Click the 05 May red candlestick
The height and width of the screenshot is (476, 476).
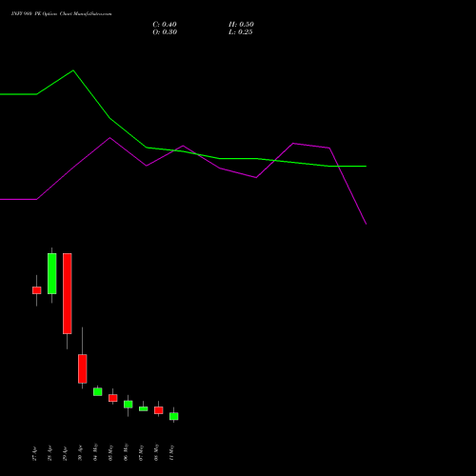click(113, 398)
